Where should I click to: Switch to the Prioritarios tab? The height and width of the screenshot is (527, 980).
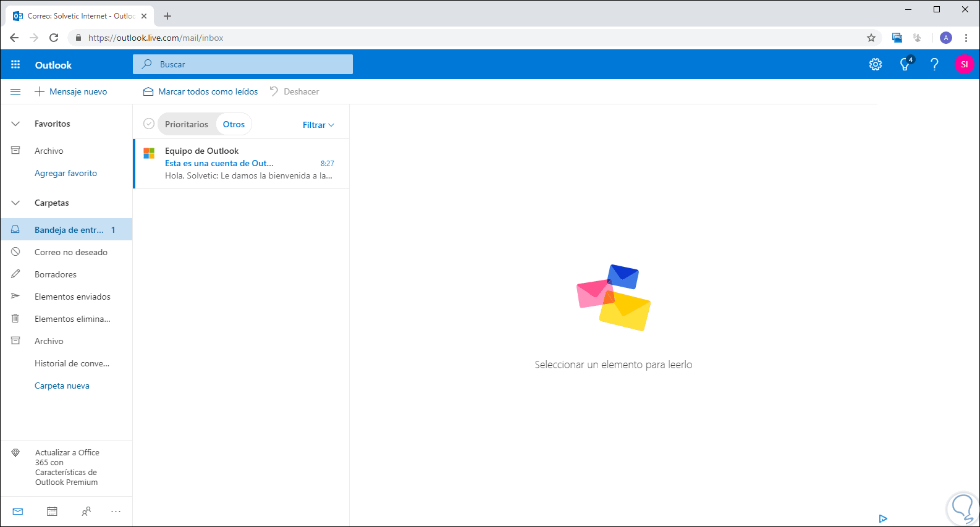coord(187,124)
